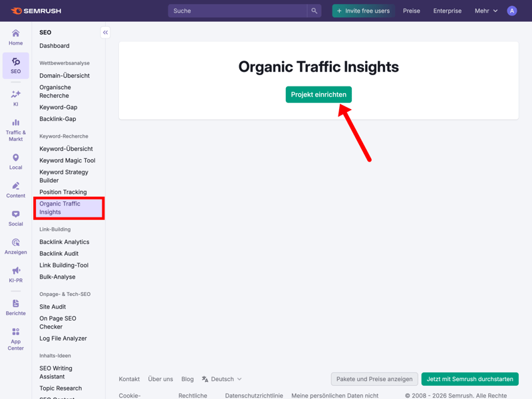The image size is (532, 399).
Task: Open SEO Dashboard menu item
Action: [x=55, y=46]
